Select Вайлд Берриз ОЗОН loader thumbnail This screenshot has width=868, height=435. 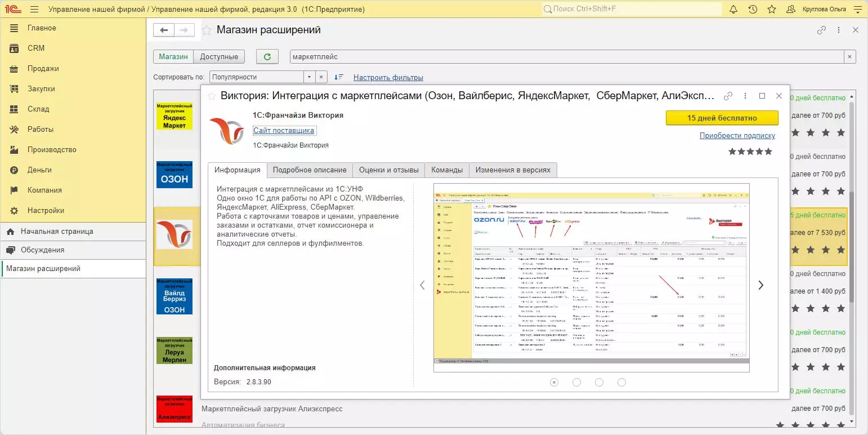175,296
